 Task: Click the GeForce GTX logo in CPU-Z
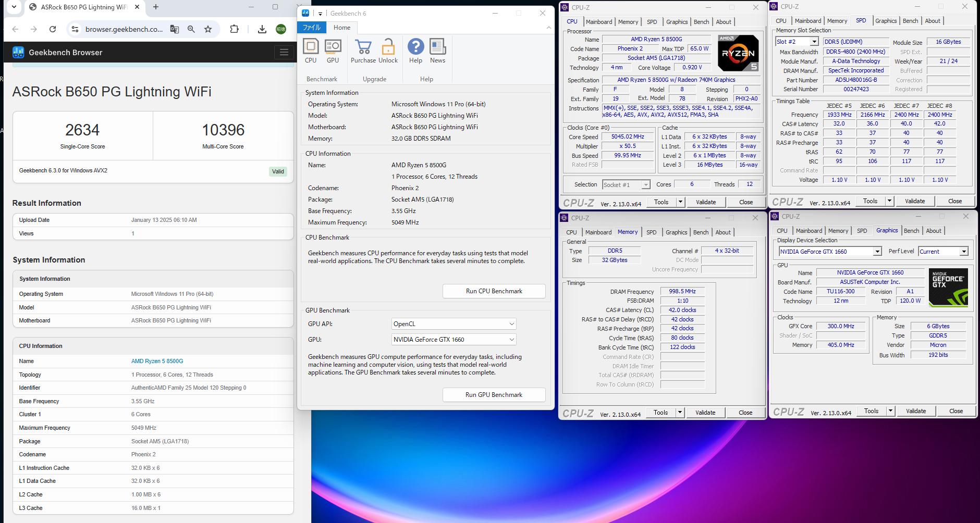pos(949,288)
